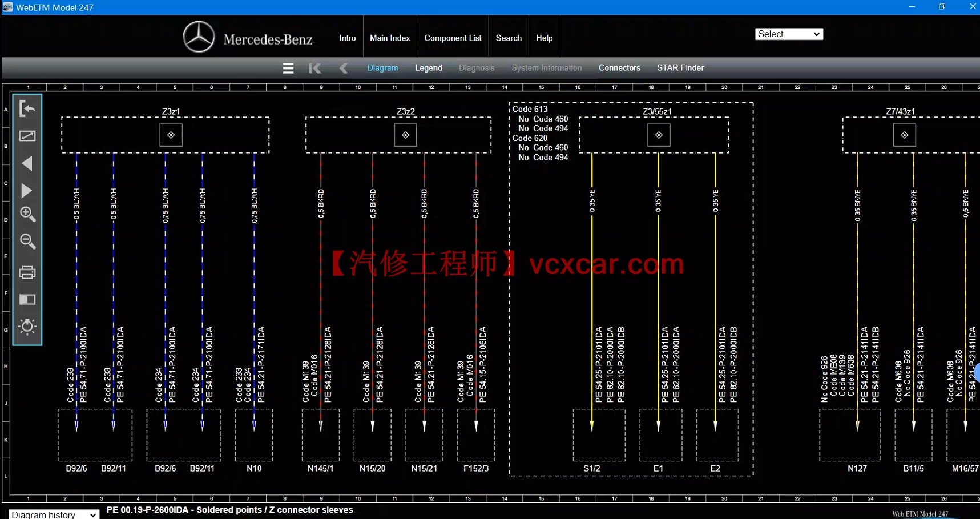Screen dimensions: 980x519
Task: Go to next page with right triangle icon
Action: coord(27,191)
